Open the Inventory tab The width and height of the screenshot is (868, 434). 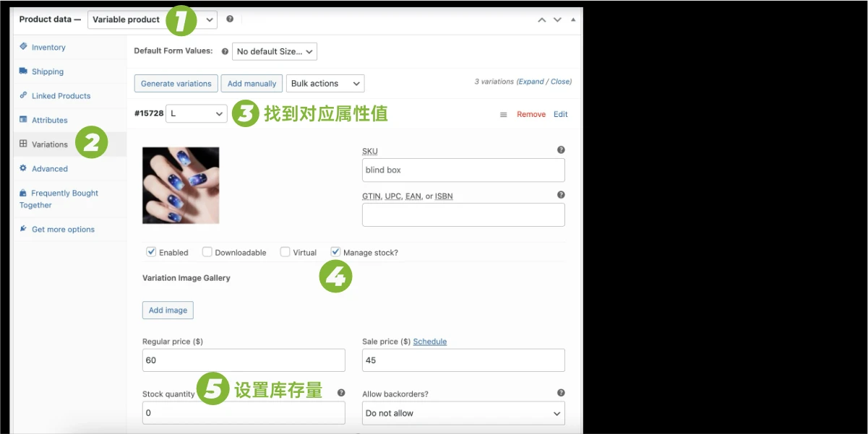pos(48,48)
